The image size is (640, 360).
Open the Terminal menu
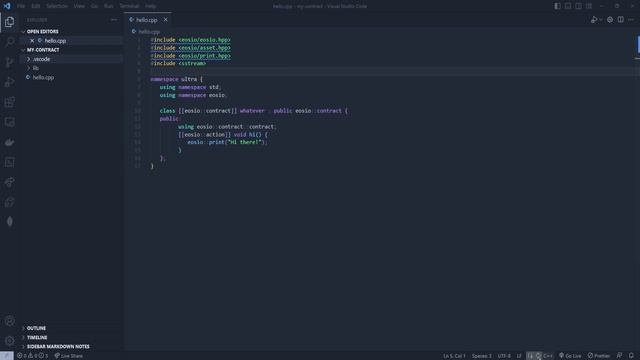[129, 6]
